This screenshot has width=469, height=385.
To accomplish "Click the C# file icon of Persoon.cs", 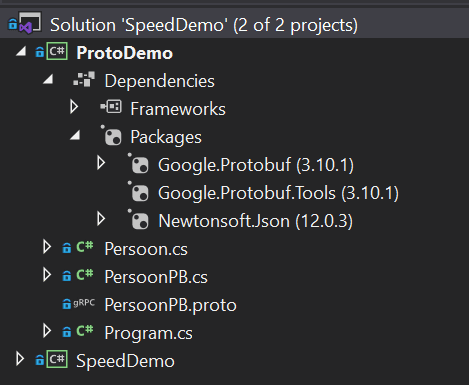I will click(x=85, y=247).
